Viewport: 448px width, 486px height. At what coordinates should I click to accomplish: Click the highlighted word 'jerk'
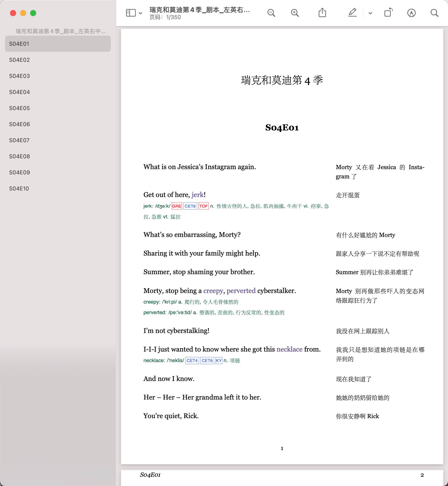[x=198, y=195]
